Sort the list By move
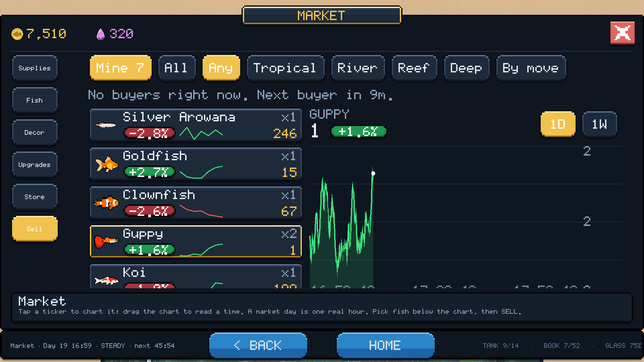644x362 pixels. (531, 68)
